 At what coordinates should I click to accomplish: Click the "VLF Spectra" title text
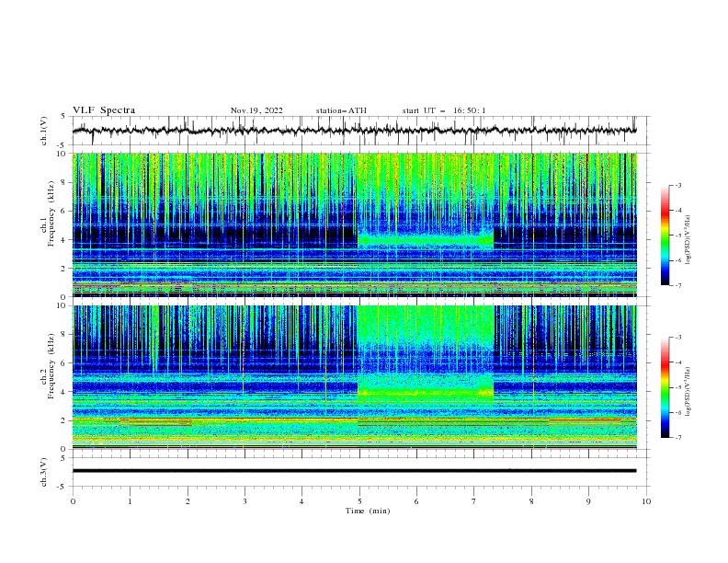104,110
